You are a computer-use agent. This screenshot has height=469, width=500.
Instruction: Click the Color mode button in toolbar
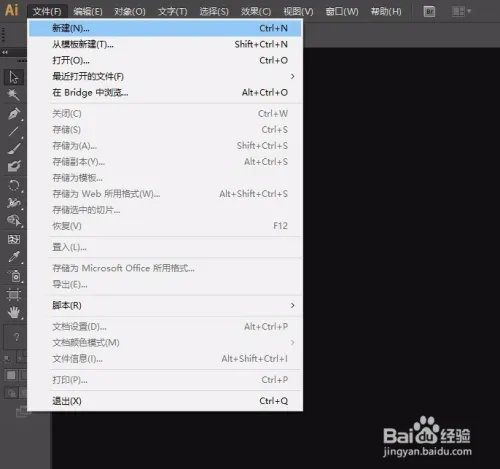click(x=11, y=375)
